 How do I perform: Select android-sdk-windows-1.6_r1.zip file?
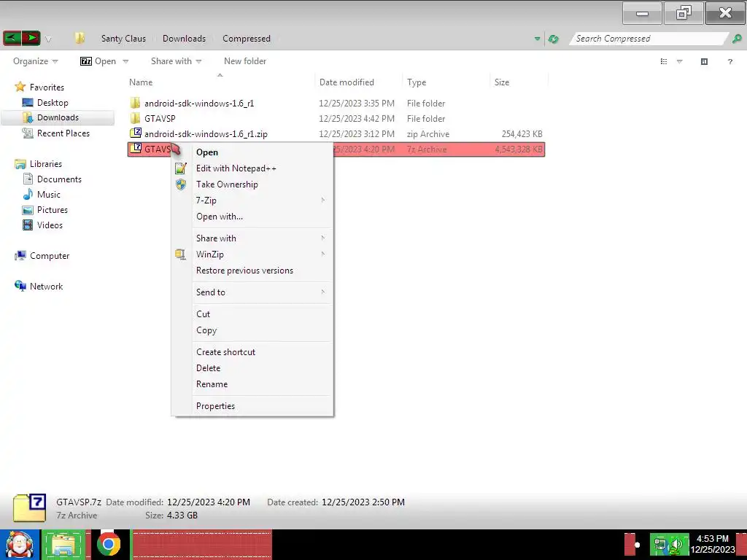coord(336,134)
